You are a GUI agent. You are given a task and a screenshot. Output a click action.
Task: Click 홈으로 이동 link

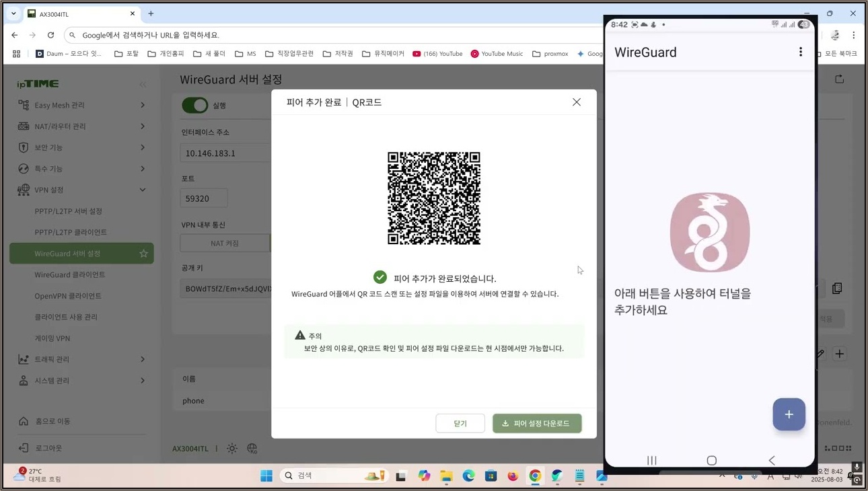pyautogui.click(x=44, y=421)
